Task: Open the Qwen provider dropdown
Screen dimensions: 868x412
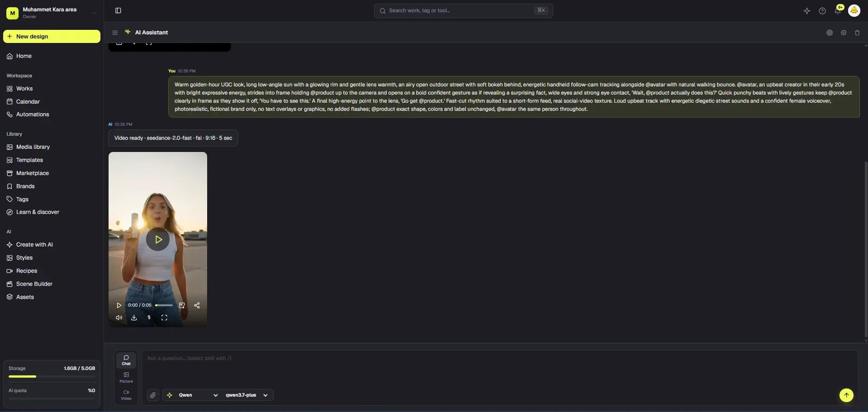Action: click(x=192, y=395)
